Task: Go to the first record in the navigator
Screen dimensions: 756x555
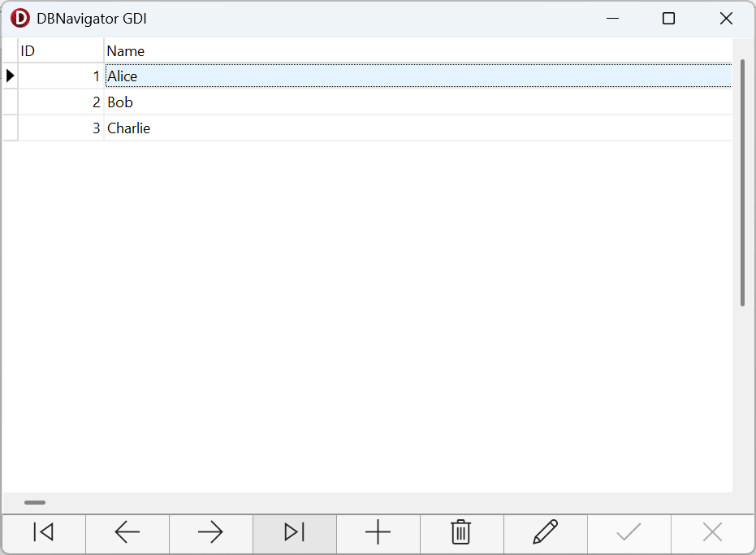Action: pyautogui.click(x=44, y=533)
